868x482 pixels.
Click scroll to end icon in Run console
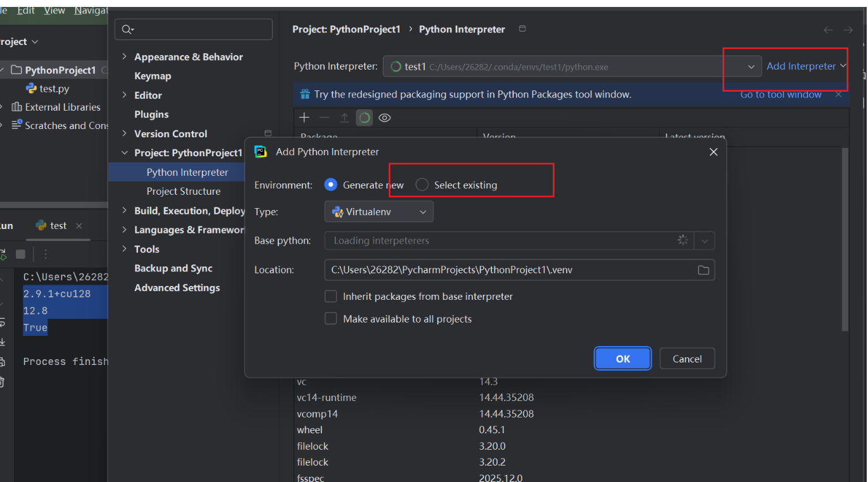click(3, 342)
